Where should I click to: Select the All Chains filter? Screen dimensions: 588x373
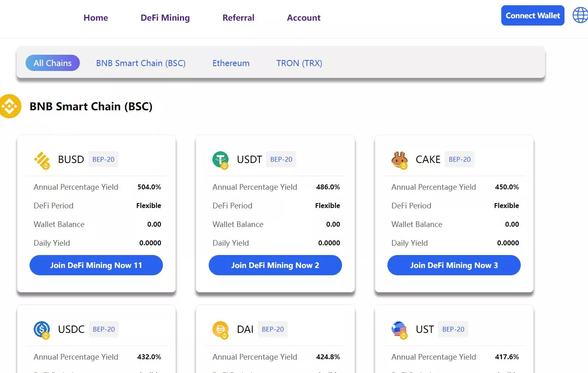click(x=53, y=63)
